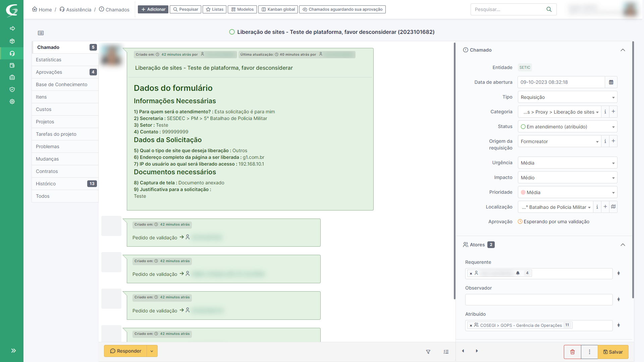This screenshot has height=362, width=644.
Task: Open the Aprovações section
Action: pos(49,72)
